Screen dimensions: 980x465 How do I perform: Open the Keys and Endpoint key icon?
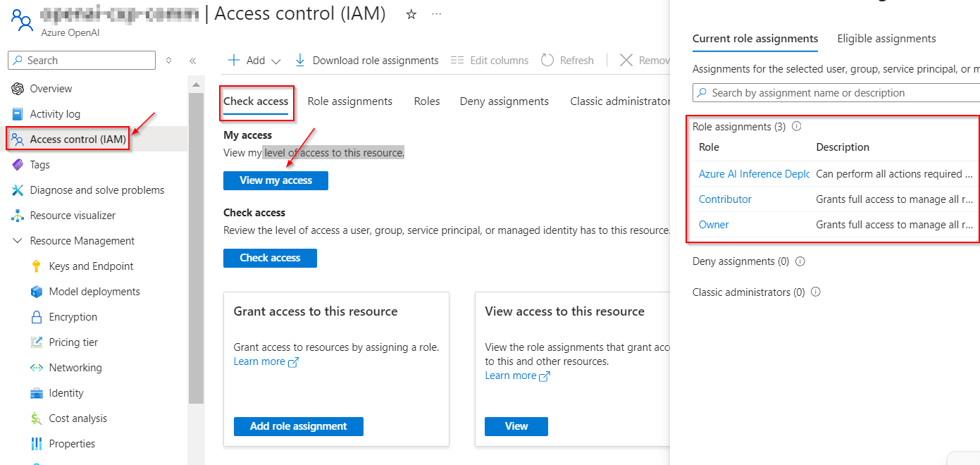37,266
